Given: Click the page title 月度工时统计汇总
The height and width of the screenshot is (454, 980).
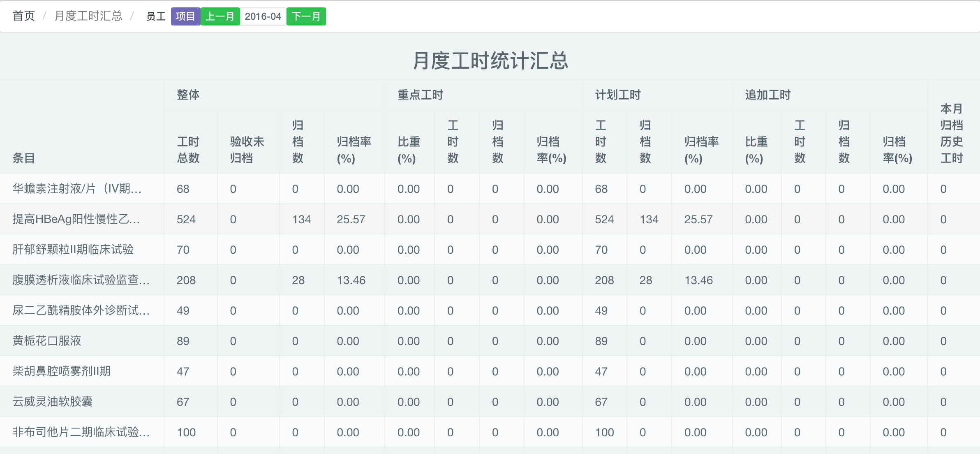Looking at the screenshot, I should coord(490,60).
